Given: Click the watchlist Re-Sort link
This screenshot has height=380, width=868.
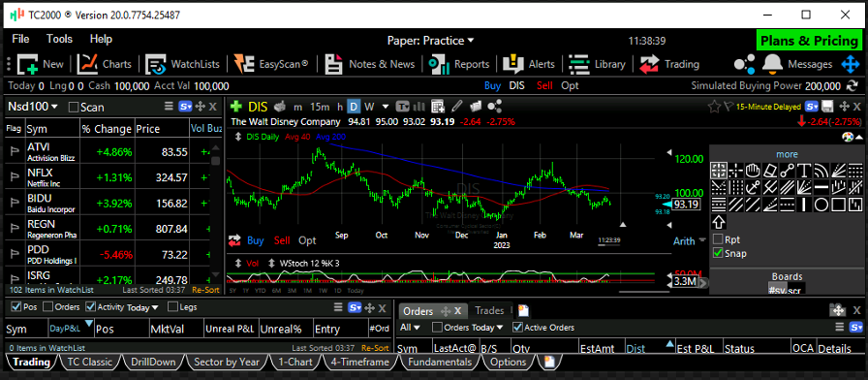Looking at the screenshot, I should tap(205, 290).
